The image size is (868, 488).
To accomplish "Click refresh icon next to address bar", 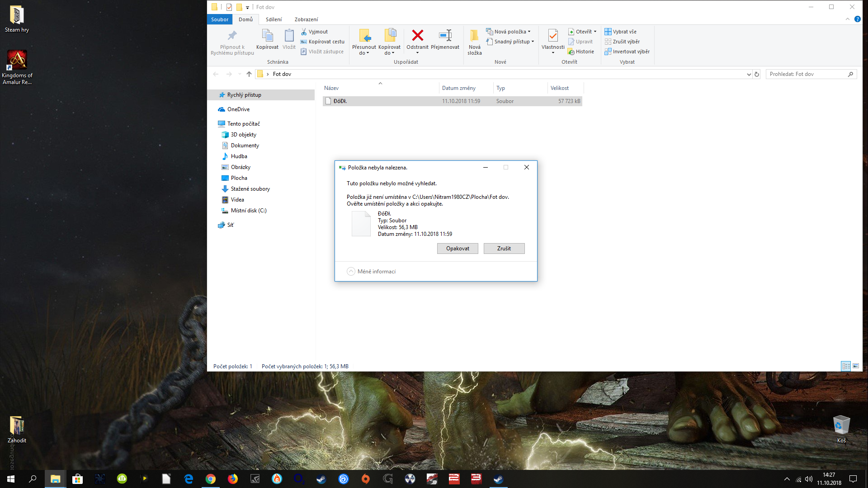I will (x=757, y=74).
